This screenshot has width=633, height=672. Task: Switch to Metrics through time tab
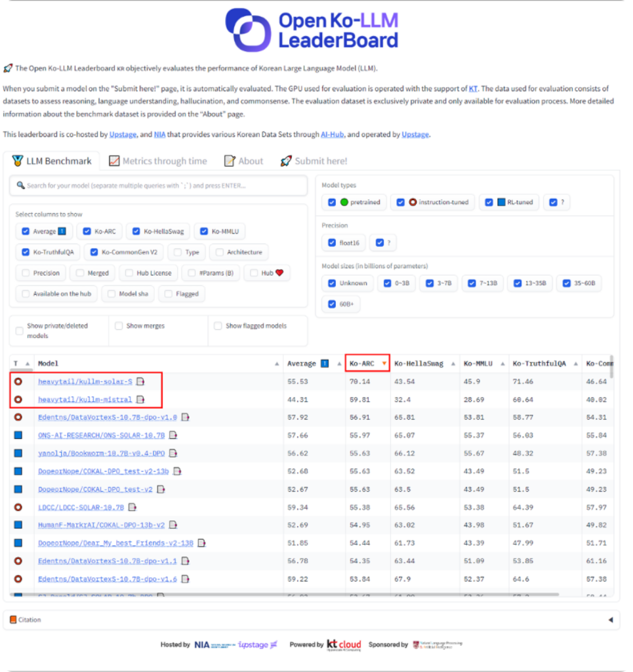(x=158, y=161)
